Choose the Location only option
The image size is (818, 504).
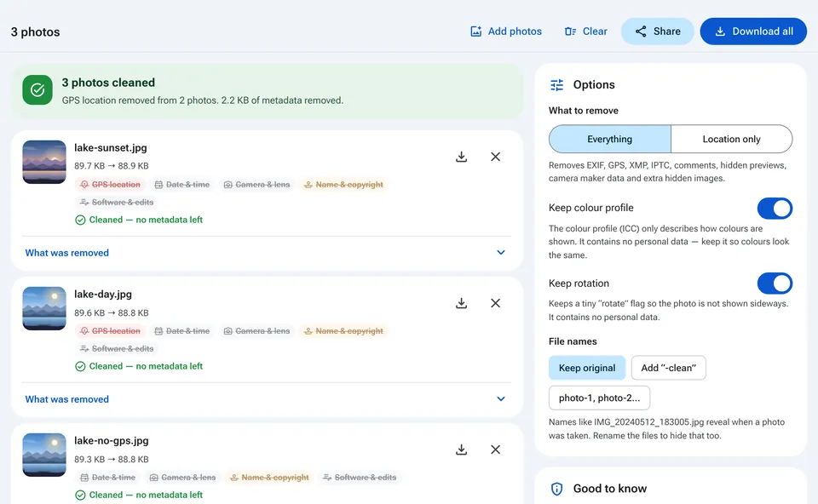[731, 139]
